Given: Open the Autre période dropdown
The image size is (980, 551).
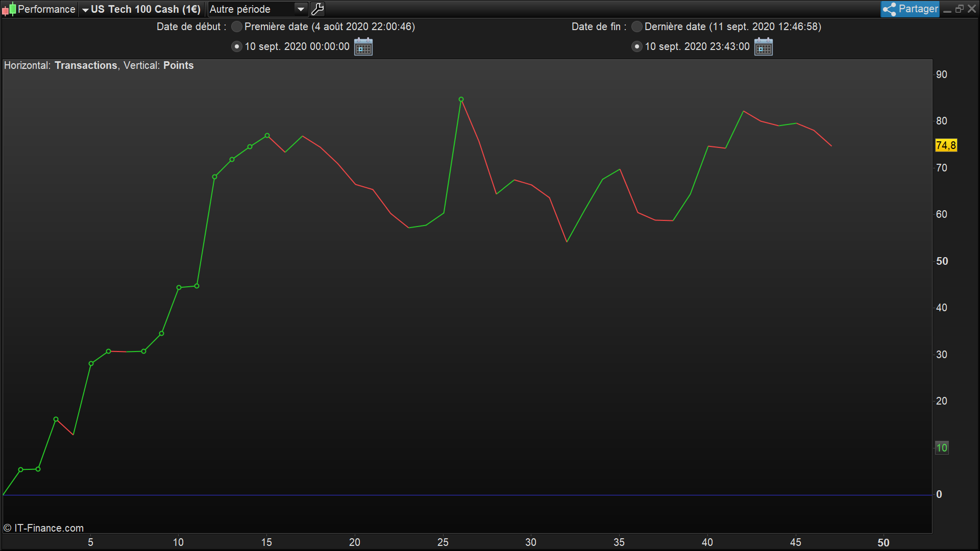Looking at the screenshot, I should [x=301, y=9].
